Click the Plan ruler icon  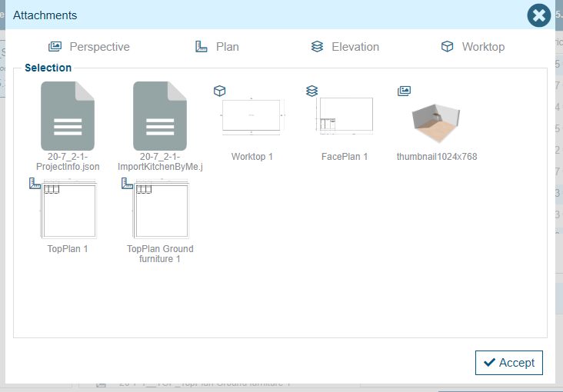coord(202,47)
